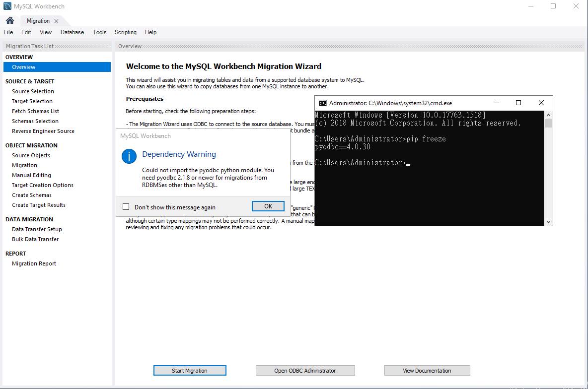This screenshot has width=588, height=389.
Task: Click the cmd window scrollbar up arrow
Action: coord(549,115)
